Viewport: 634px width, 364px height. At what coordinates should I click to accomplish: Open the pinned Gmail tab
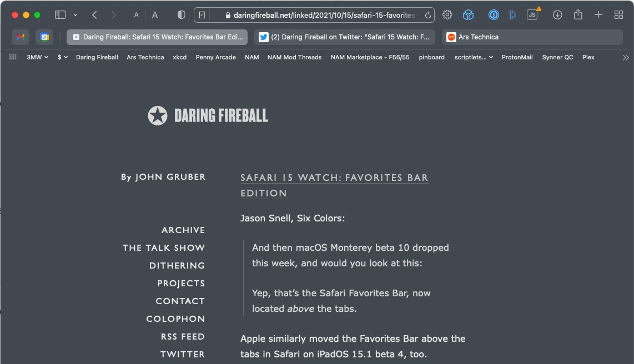coord(20,37)
